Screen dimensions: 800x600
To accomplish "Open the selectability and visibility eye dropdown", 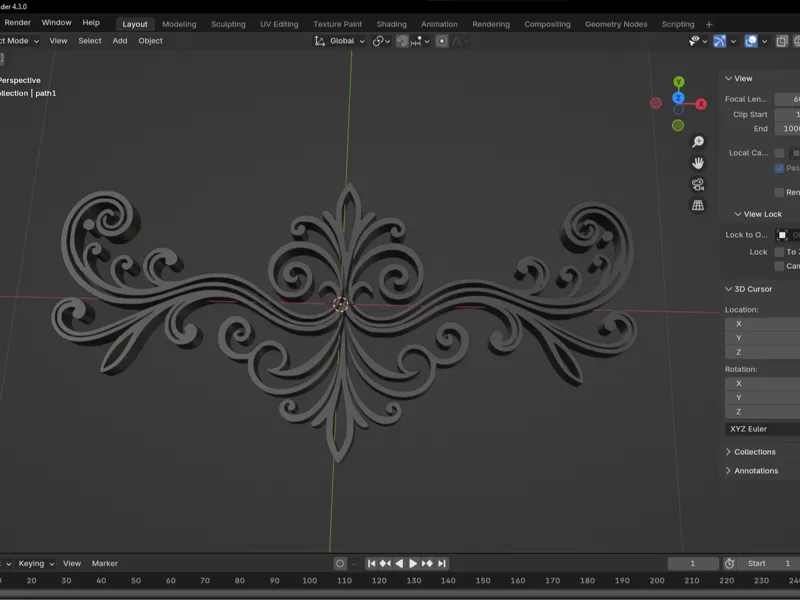I will tap(697, 41).
